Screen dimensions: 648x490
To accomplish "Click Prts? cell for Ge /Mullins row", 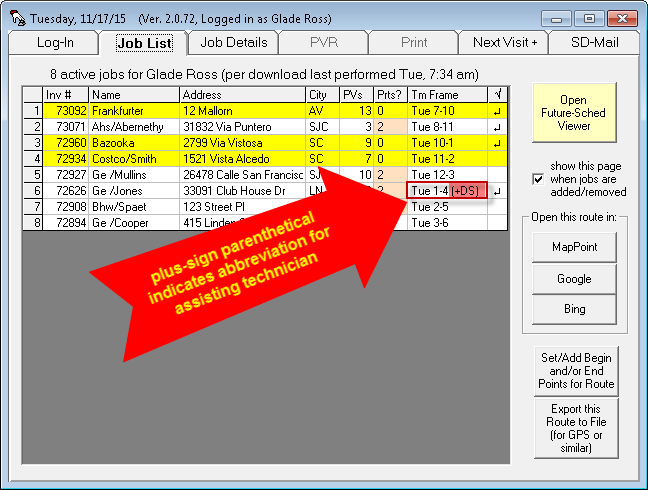I will [390, 175].
